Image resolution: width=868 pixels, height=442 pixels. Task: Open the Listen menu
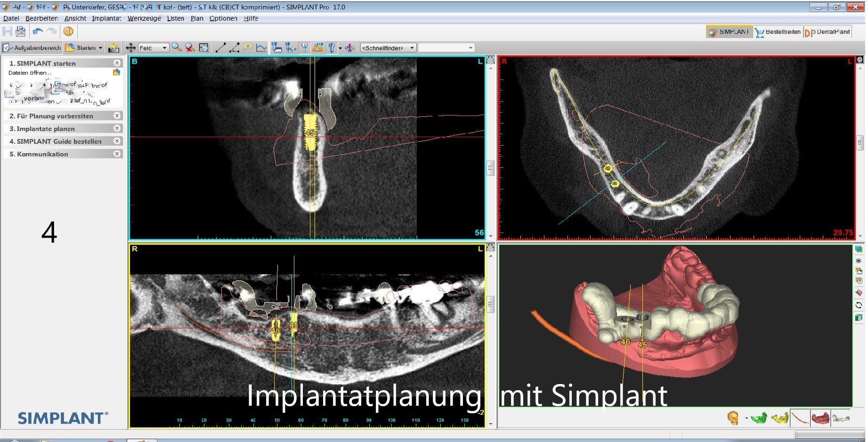(175, 18)
